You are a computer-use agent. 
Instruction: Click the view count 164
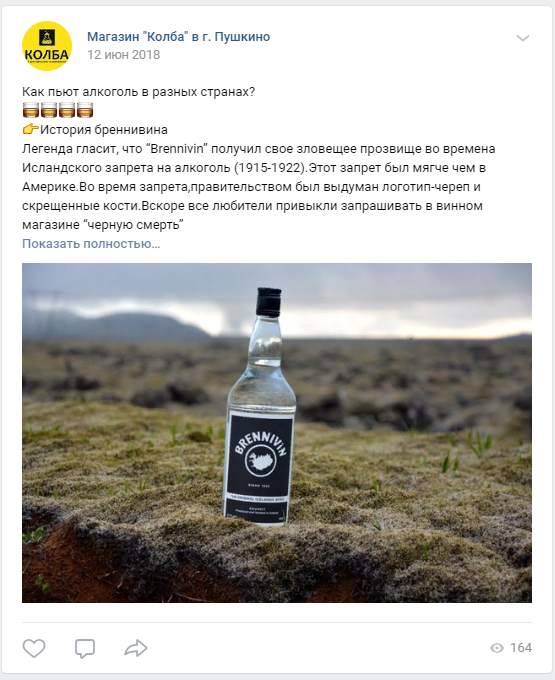[x=521, y=648]
